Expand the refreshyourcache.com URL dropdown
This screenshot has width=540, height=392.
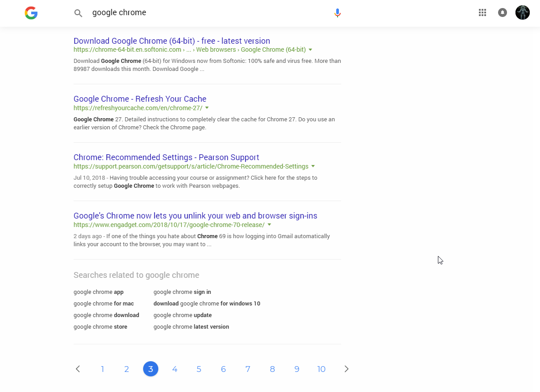tap(207, 108)
